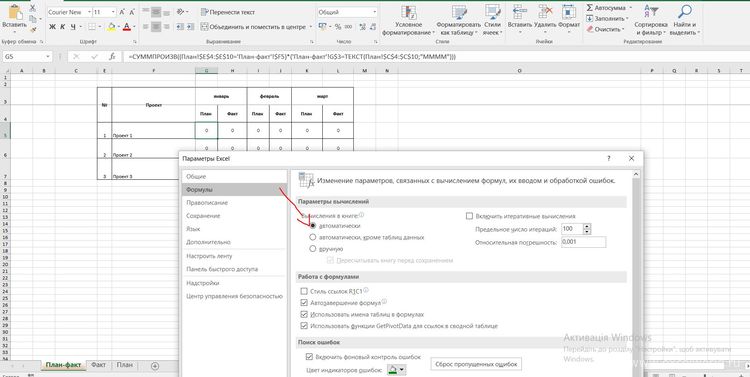Increase indent in alignment group
This screenshot has width=750, height=377.
click(x=190, y=27)
